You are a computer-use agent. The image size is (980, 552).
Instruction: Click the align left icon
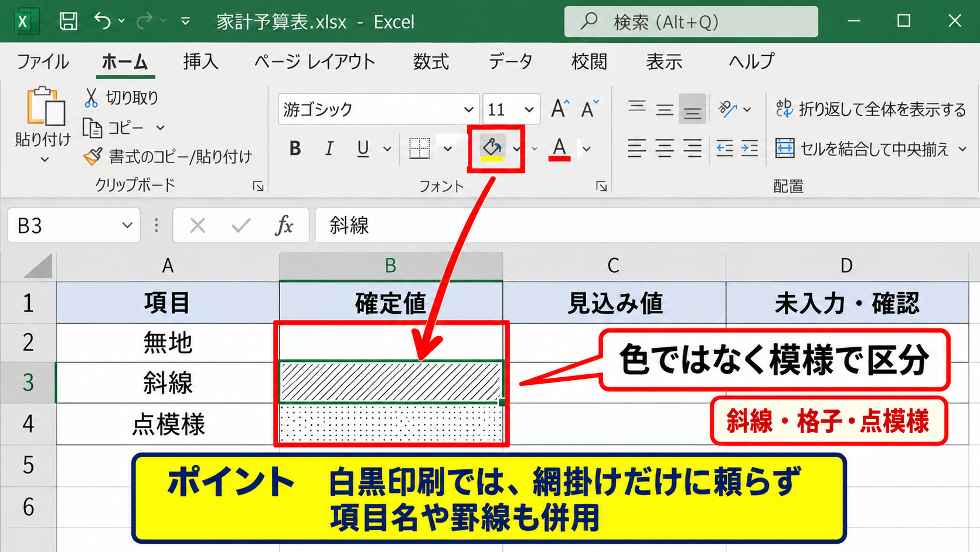(637, 148)
